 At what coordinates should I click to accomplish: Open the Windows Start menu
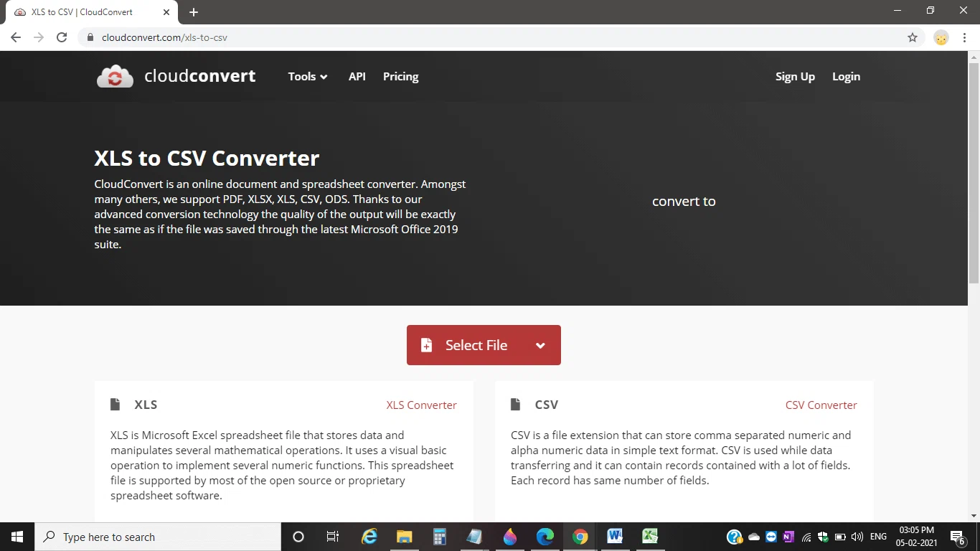click(17, 537)
